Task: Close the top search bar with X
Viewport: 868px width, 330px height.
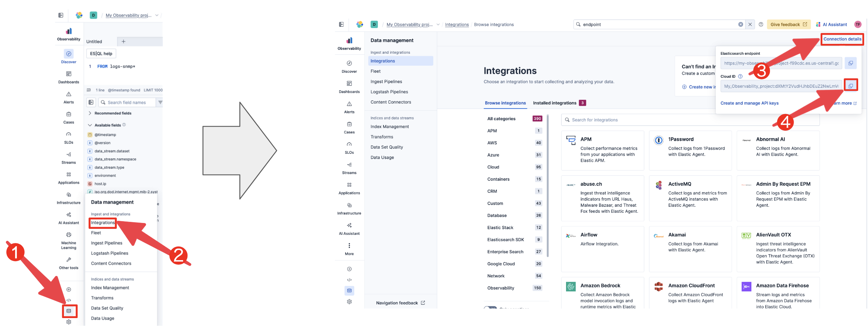Action: click(x=750, y=24)
